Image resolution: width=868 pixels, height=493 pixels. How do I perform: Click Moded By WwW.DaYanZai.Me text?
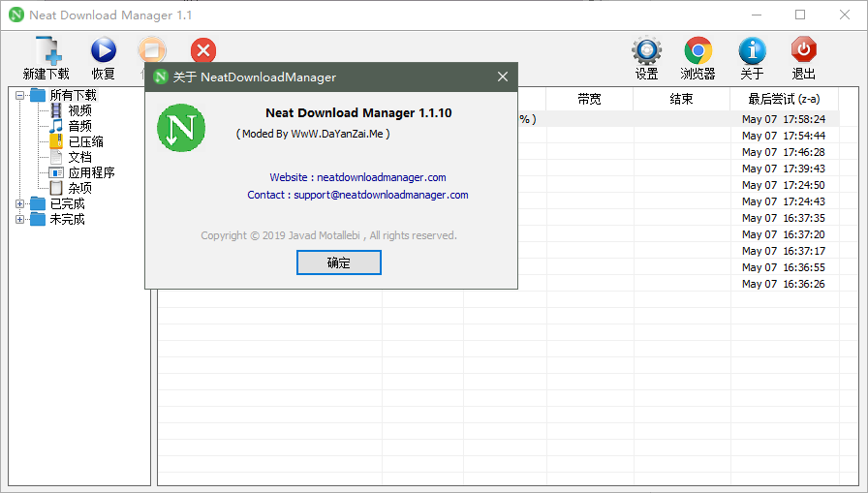tap(313, 134)
